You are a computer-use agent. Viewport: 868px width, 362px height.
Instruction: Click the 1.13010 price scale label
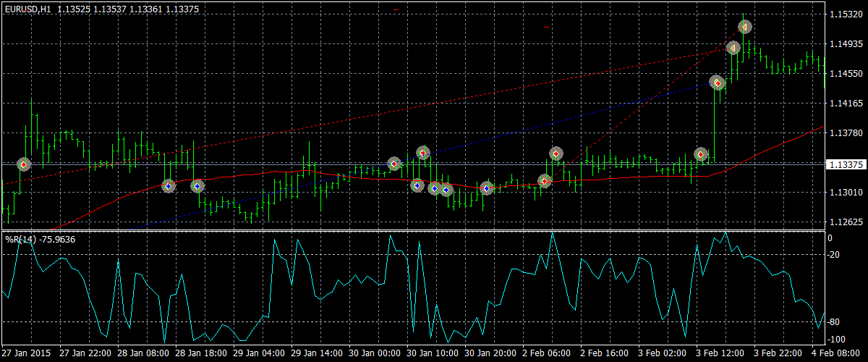845,193
